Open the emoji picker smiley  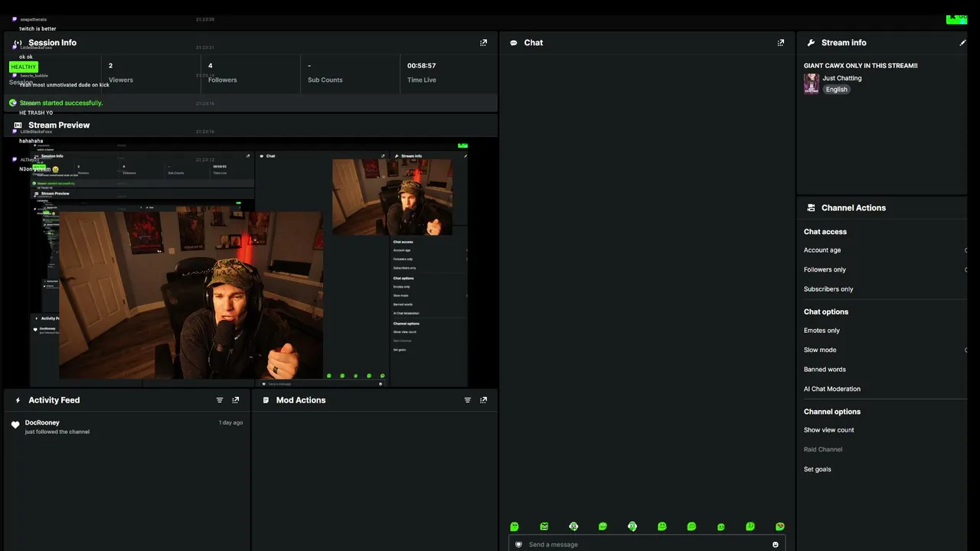tap(776, 545)
